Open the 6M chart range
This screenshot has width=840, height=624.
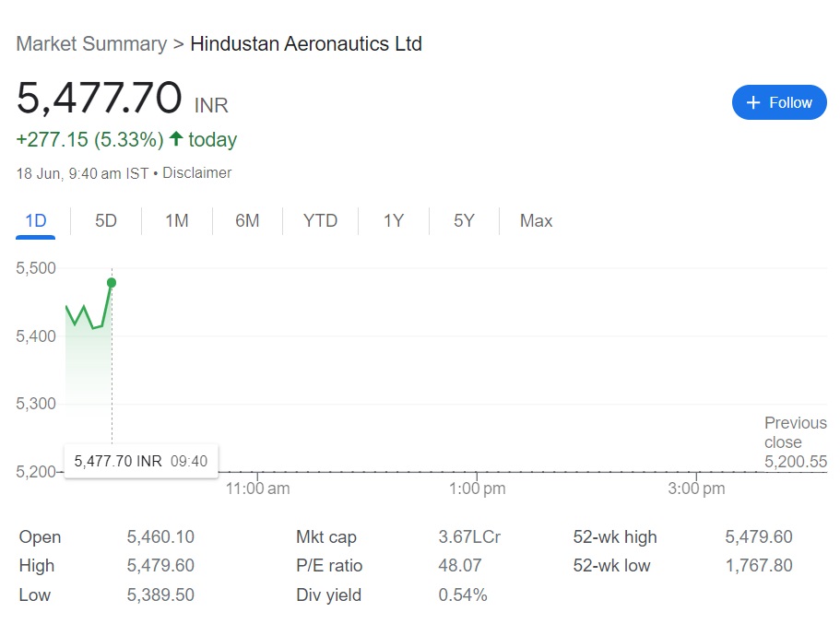tap(247, 220)
